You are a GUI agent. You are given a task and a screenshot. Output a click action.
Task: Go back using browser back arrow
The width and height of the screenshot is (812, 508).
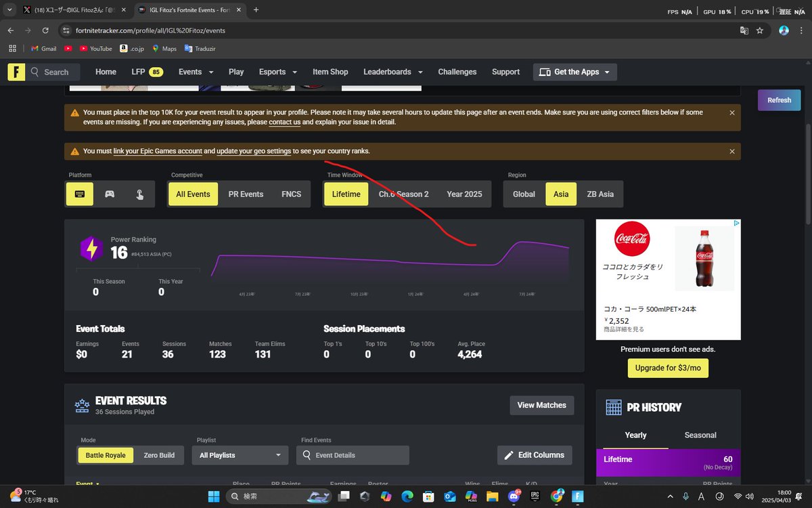click(x=10, y=30)
